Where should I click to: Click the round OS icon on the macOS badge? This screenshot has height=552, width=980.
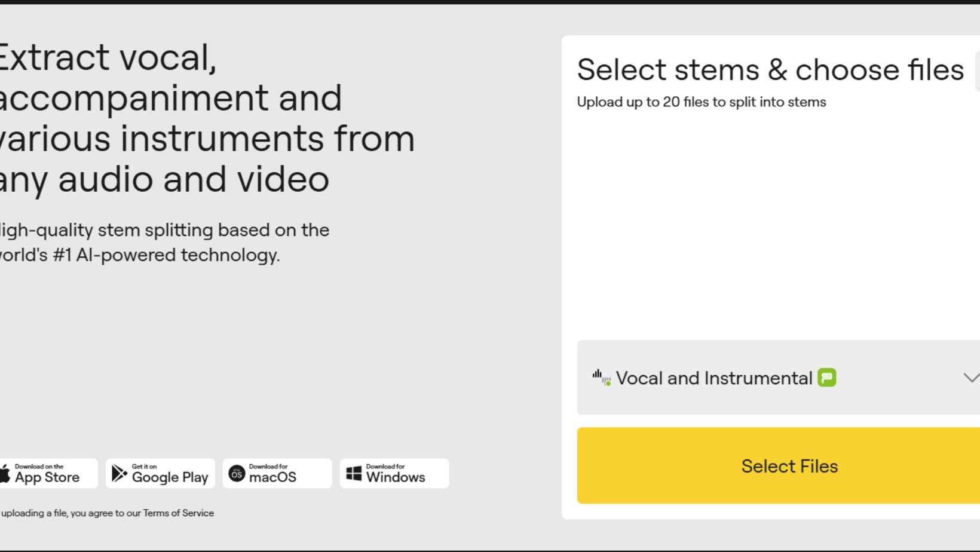point(236,473)
